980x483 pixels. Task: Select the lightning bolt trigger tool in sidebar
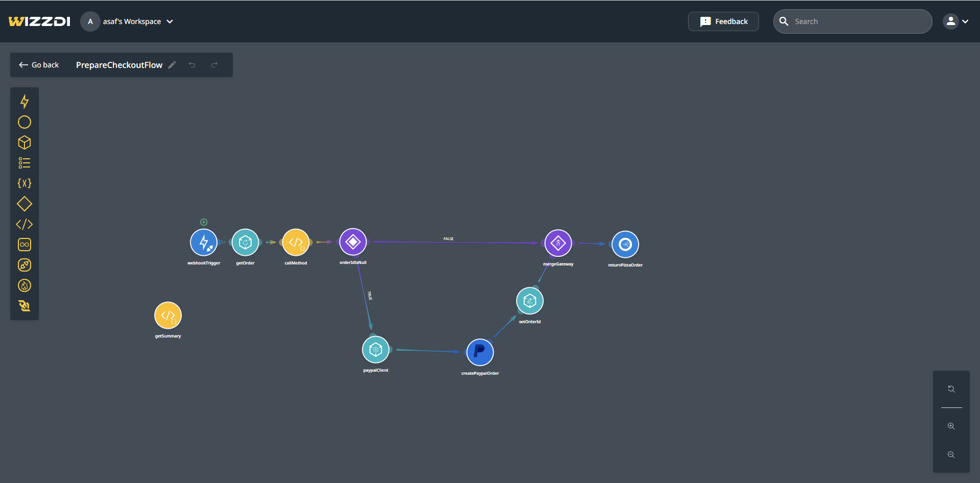tap(24, 102)
